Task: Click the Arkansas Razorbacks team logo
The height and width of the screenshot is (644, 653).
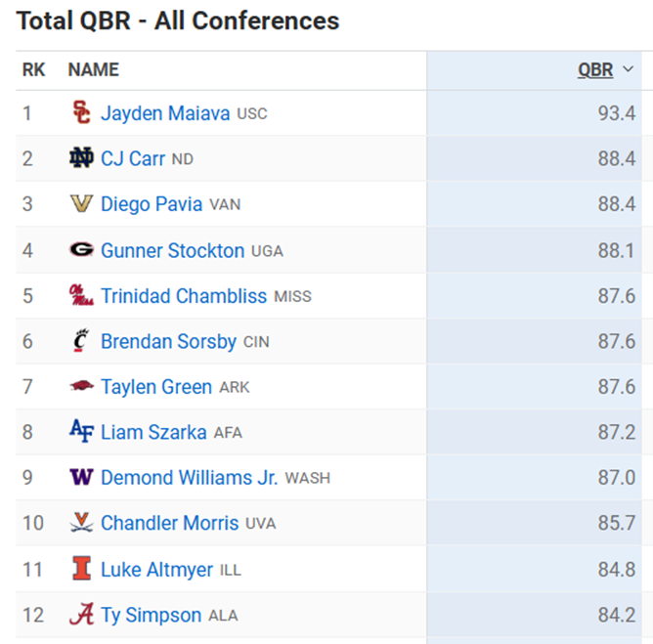Action: pyautogui.click(x=82, y=387)
